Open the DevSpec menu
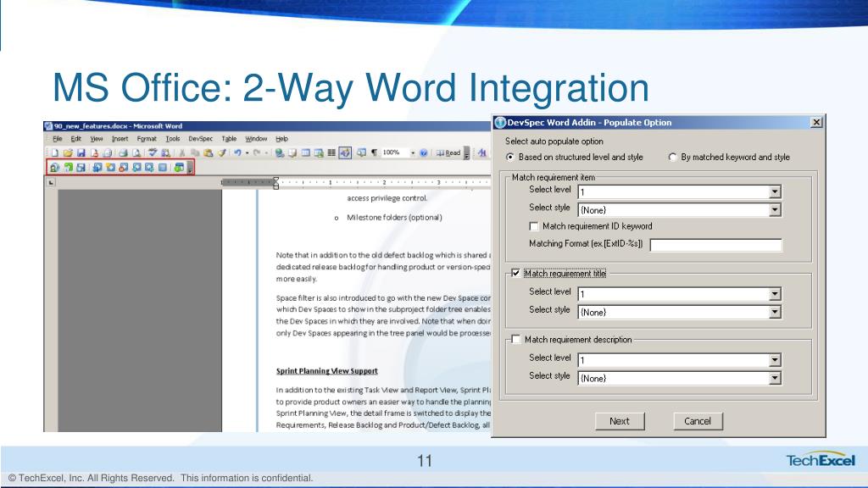Viewport: 868px width, 488px height. click(x=200, y=139)
